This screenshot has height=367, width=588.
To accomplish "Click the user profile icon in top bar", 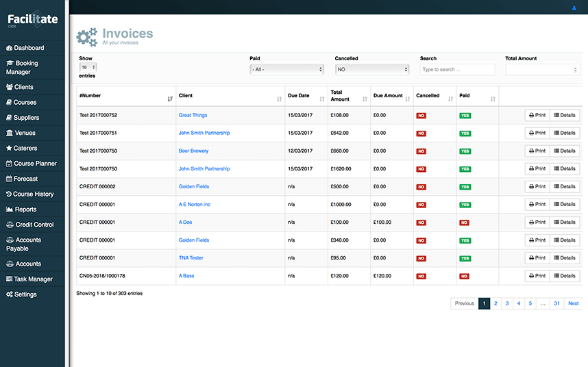I will tap(574, 8).
